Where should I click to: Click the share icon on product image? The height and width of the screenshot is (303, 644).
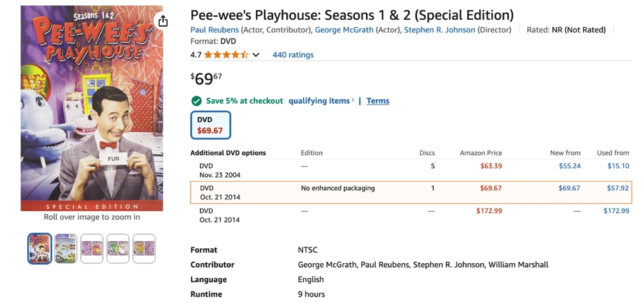click(163, 21)
